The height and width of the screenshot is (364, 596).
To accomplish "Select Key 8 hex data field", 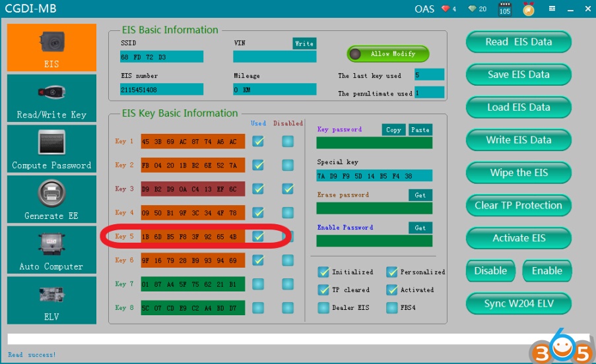I will tap(193, 307).
